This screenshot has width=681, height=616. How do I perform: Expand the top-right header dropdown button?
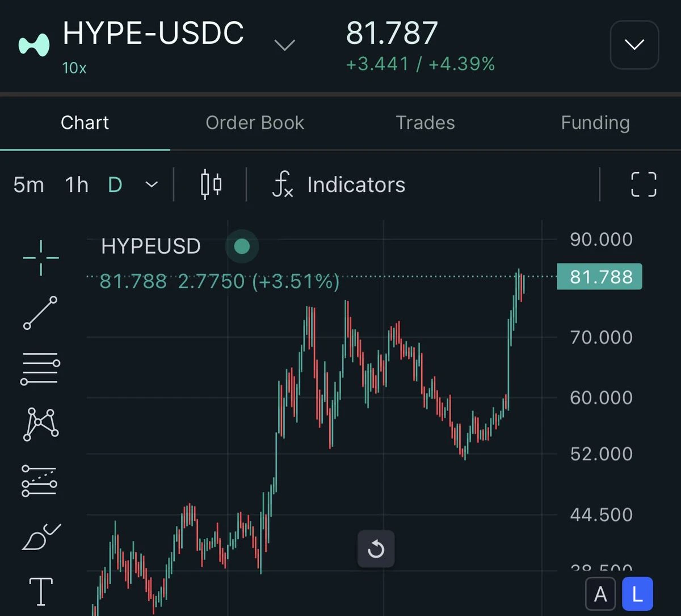(x=634, y=45)
